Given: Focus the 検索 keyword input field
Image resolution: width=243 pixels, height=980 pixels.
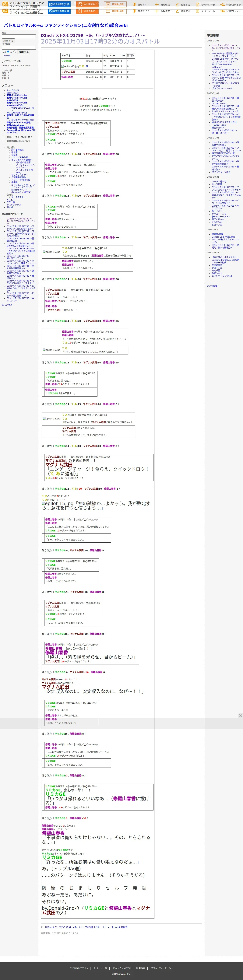Looking at the screenshot, I should [19, 37].
